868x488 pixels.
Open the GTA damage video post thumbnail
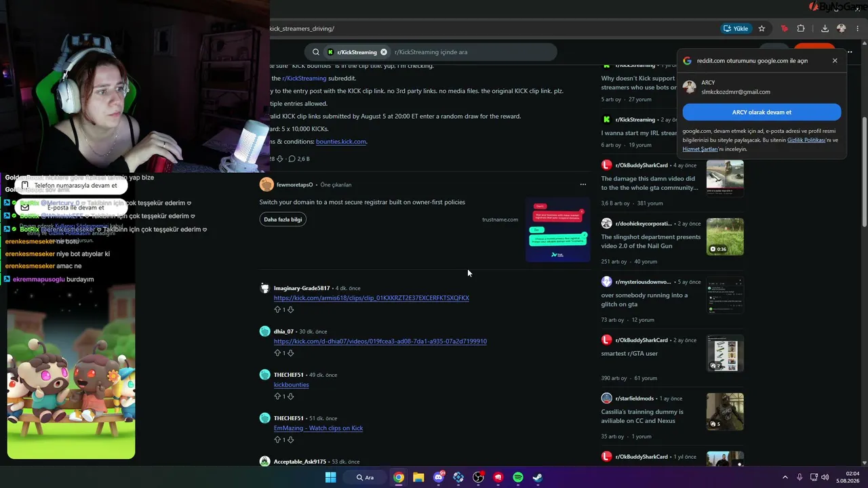(725, 178)
